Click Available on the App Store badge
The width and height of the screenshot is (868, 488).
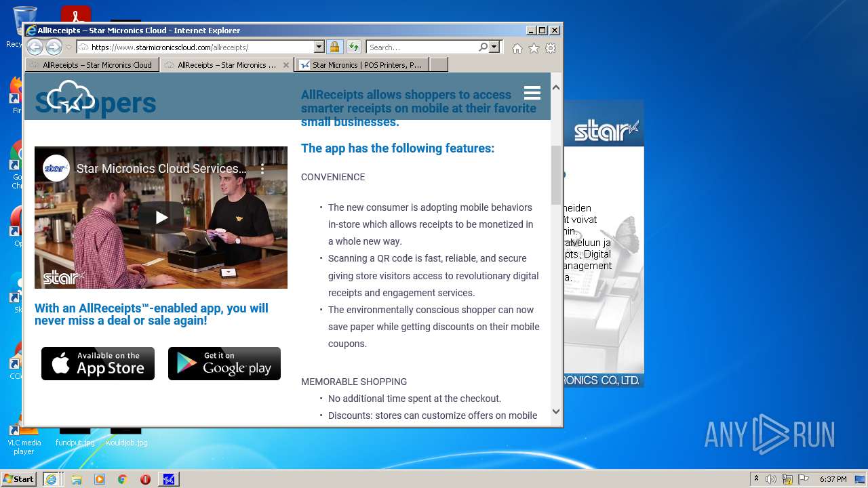coord(98,364)
